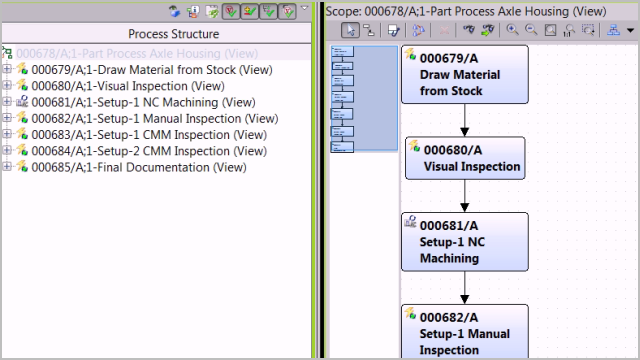The height and width of the screenshot is (360, 640).
Task: Select the zoom to area marquee icon
Action: coord(588,30)
